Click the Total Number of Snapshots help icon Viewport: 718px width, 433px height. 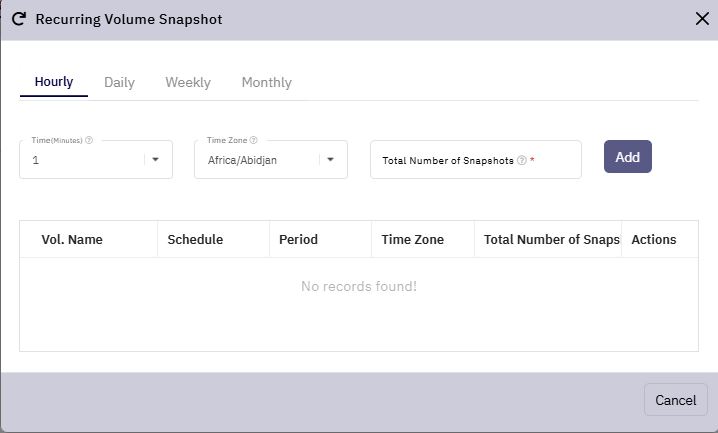522,160
